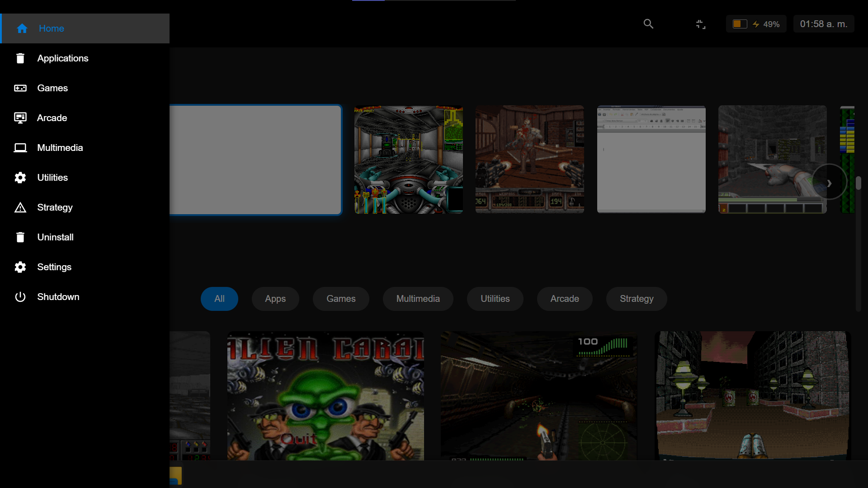The width and height of the screenshot is (868, 488).
Task: Open the Alien Cabal game thumbnail
Action: click(325, 396)
